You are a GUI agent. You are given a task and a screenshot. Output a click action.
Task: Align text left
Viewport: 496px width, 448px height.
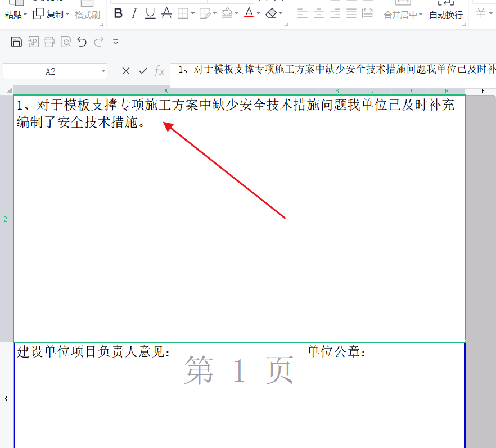click(303, 13)
